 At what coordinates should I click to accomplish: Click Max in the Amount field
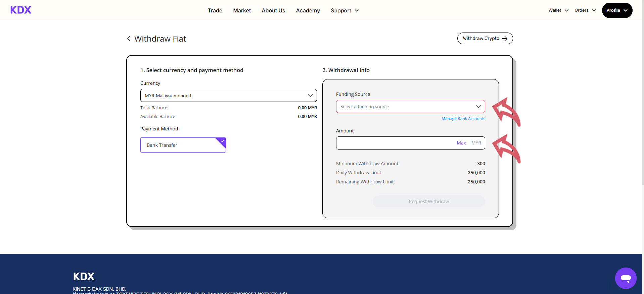[x=461, y=143]
